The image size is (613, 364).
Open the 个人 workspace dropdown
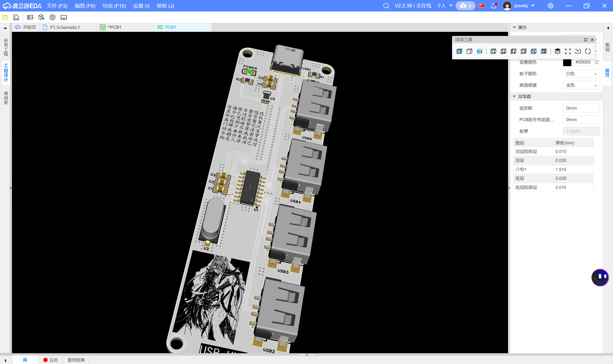(x=445, y=6)
